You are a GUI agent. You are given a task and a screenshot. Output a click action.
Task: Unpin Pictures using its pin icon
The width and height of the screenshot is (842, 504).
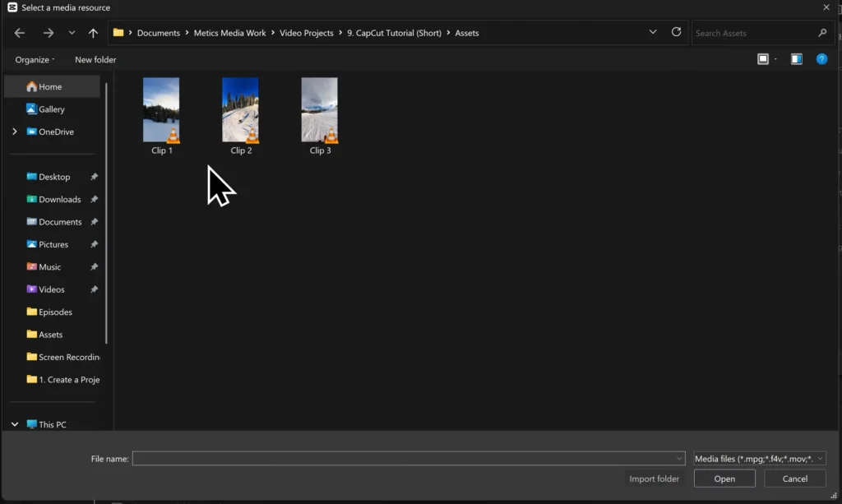coord(94,244)
